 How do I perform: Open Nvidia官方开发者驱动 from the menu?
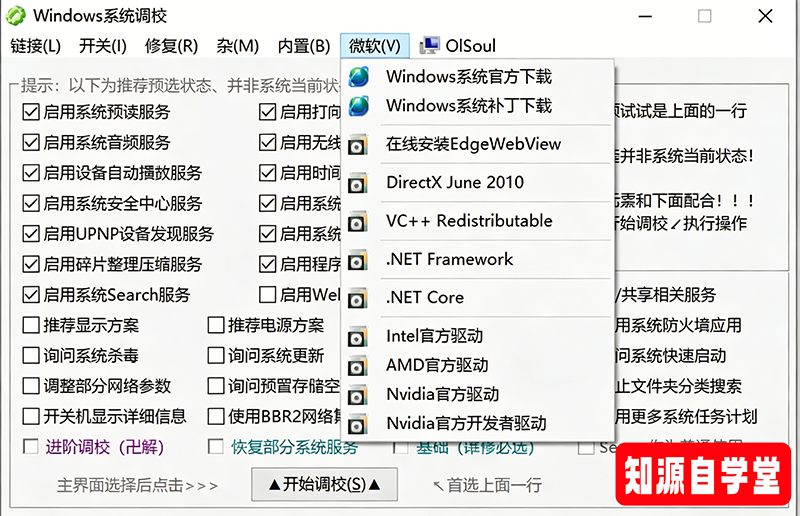[x=477, y=423]
